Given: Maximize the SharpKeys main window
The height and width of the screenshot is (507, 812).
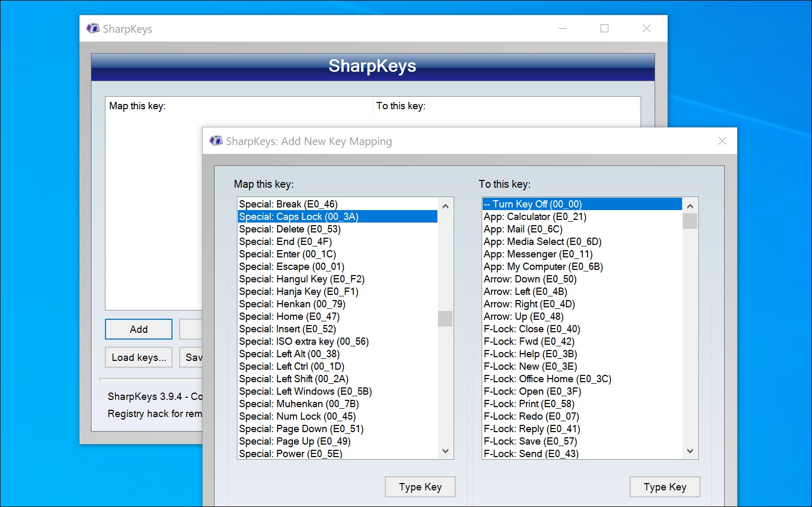Looking at the screenshot, I should [604, 29].
